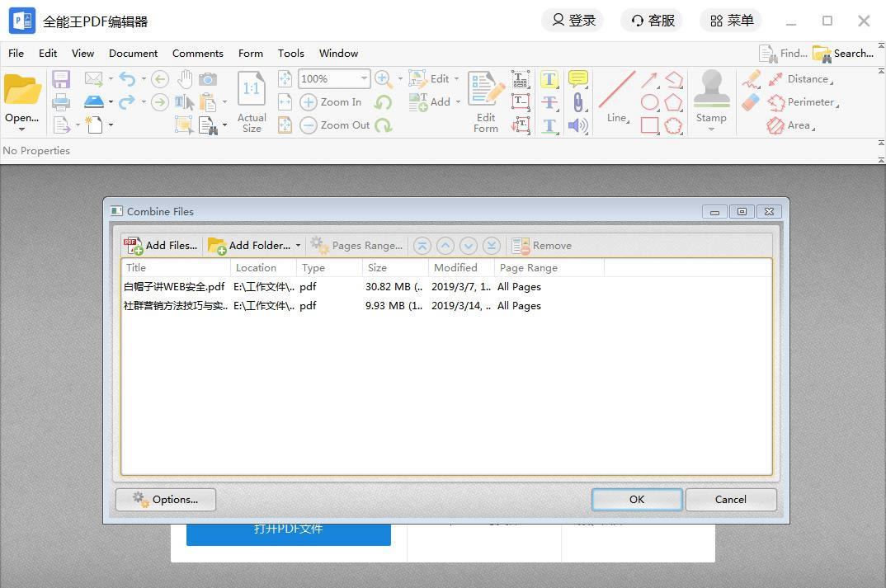Click the OK button

tap(637, 499)
